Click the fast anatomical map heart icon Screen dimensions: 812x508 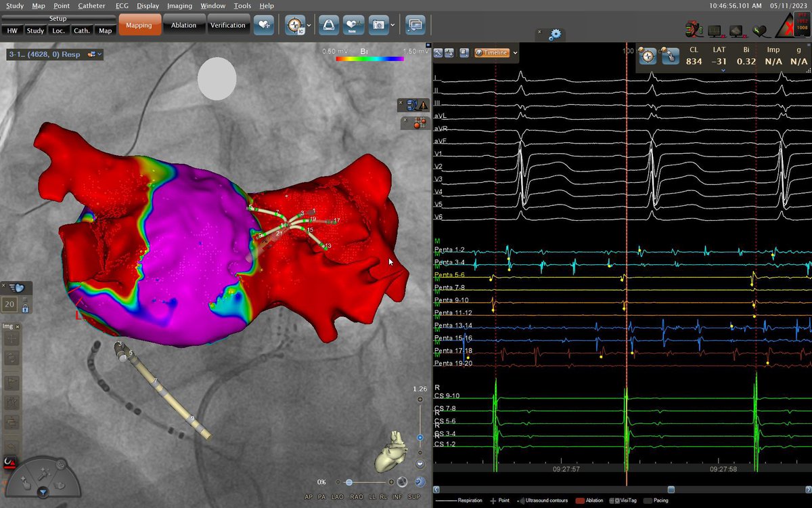[17, 287]
